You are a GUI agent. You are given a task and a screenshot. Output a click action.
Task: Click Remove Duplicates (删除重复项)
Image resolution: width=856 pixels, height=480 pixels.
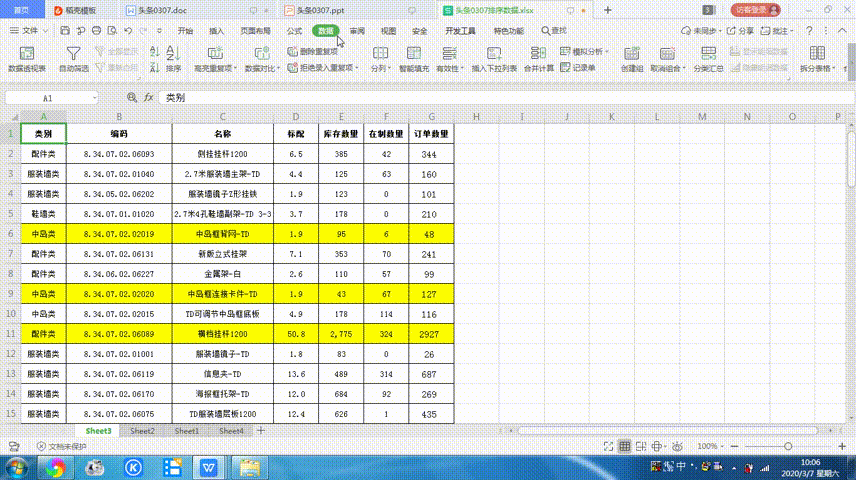pos(313,51)
